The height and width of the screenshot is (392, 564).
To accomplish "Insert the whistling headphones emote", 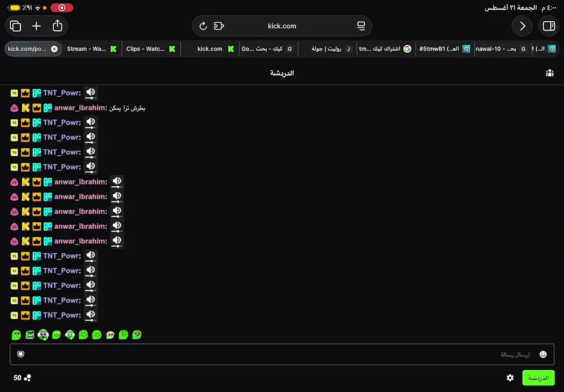I will [70, 335].
